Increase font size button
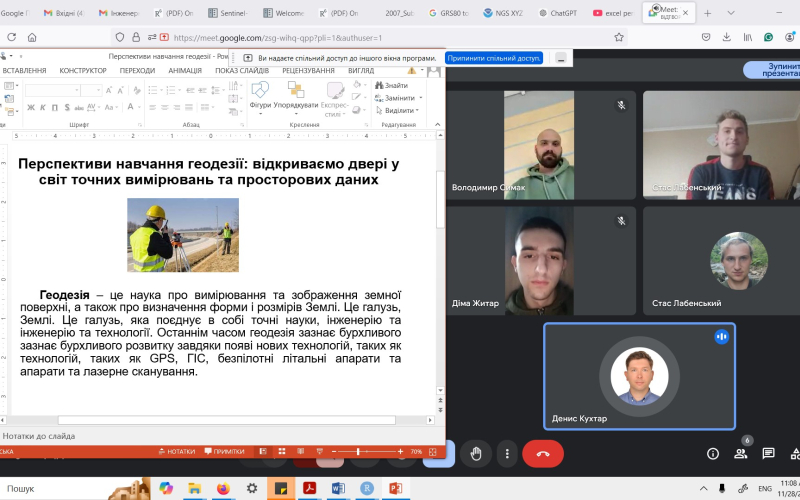 (x=109, y=90)
